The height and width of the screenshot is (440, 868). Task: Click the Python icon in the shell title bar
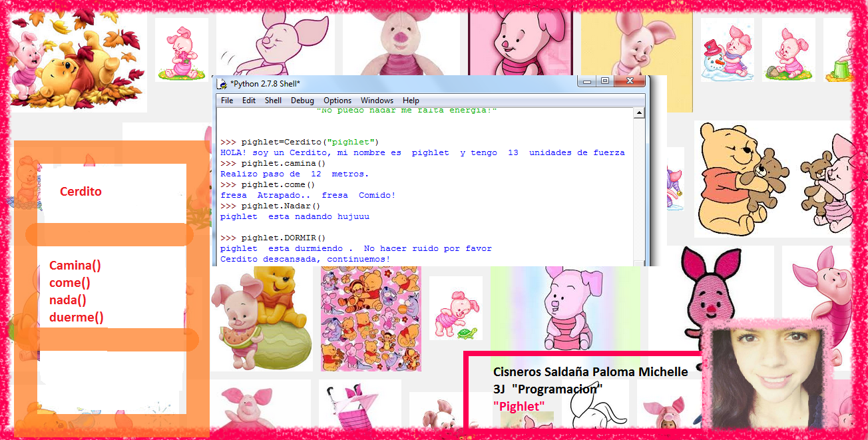(222, 84)
